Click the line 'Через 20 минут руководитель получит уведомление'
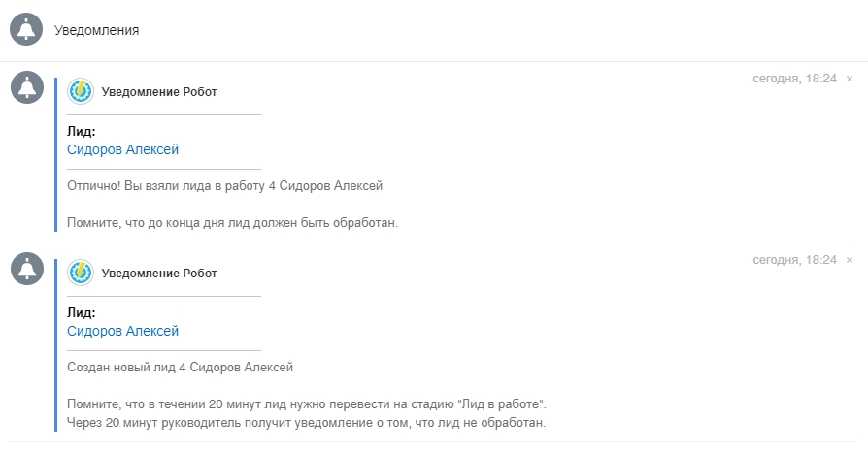The image size is (868, 451). [306, 423]
